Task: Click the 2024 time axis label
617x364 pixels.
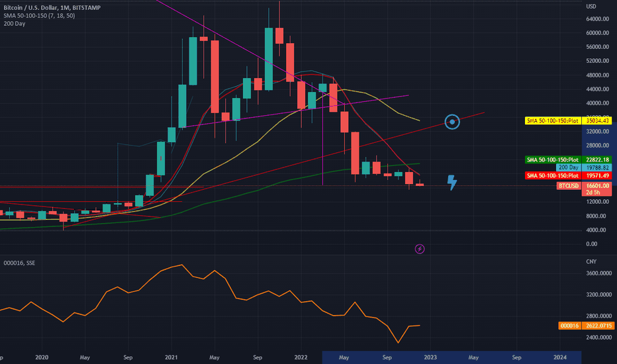Action: [x=560, y=357]
